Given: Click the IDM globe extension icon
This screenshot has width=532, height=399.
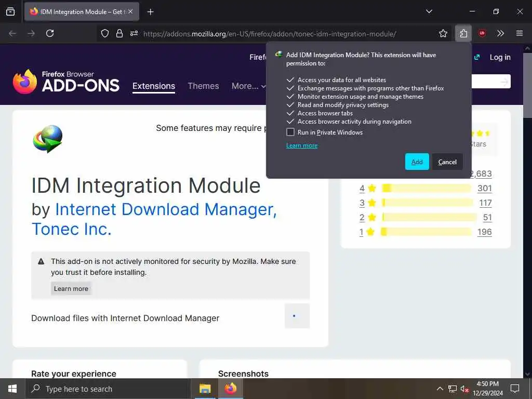Looking at the screenshot, I should click(x=48, y=139).
